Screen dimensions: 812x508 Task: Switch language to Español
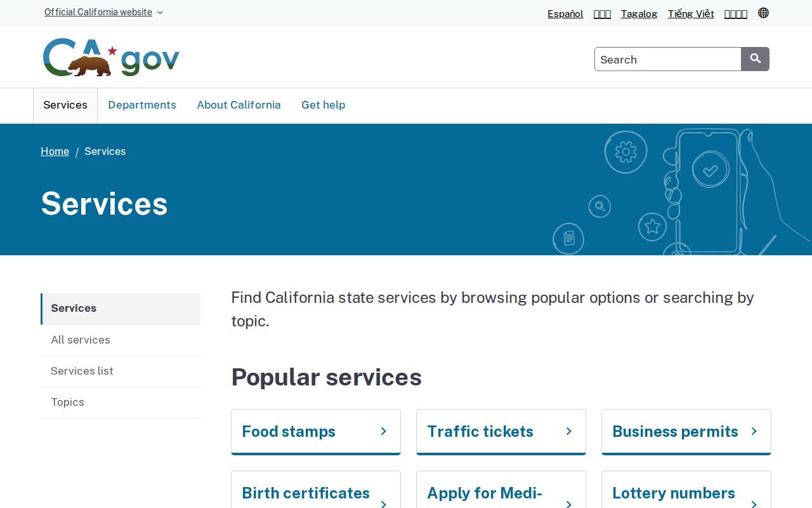tap(565, 13)
